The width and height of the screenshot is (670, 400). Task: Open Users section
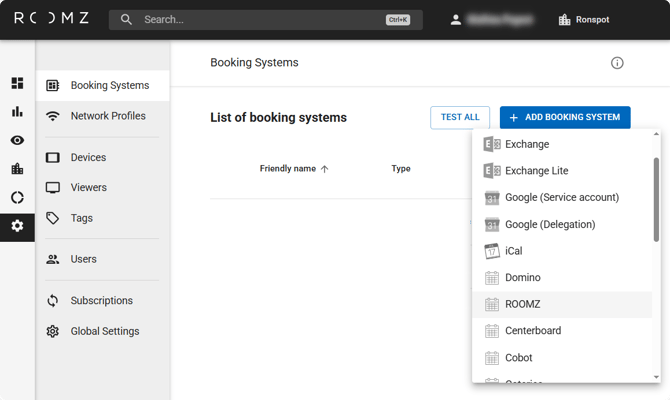click(103, 259)
